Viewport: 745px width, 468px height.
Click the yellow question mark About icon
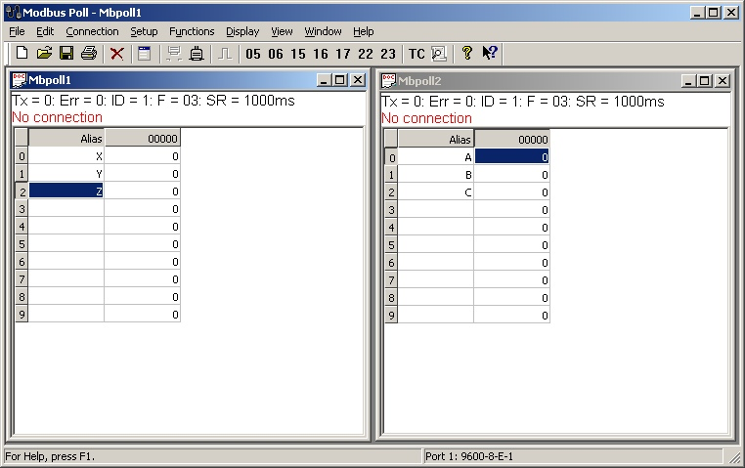pyautogui.click(x=467, y=53)
